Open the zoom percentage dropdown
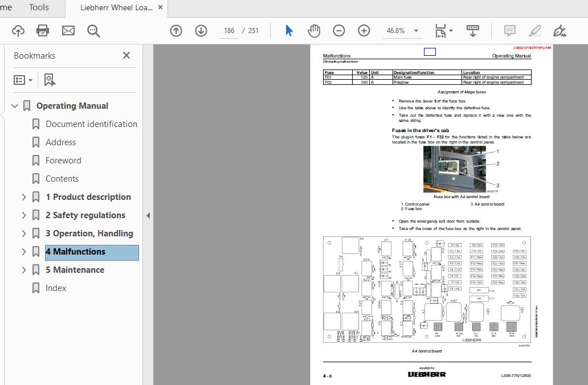The height and width of the screenshot is (385, 588). point(416,31)
